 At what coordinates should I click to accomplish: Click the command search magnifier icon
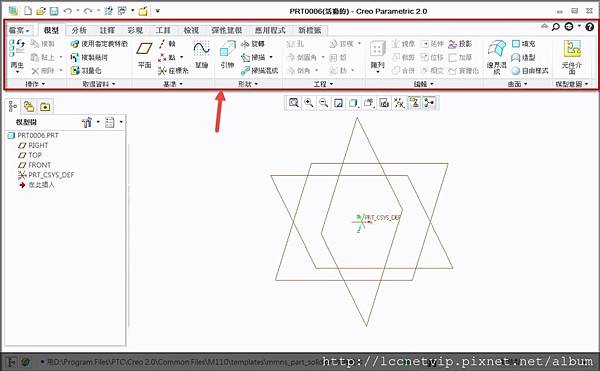556,27
